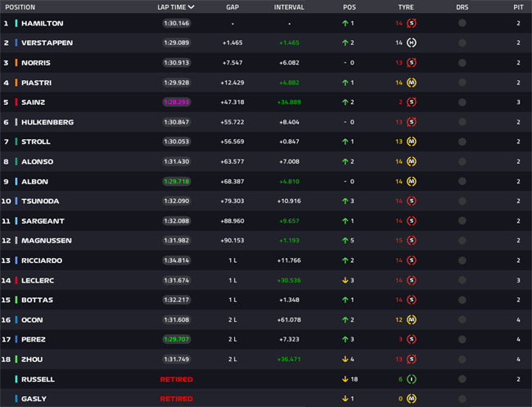Click Norris's soft tyre icon
532x407 pixels.
point(412,62)
